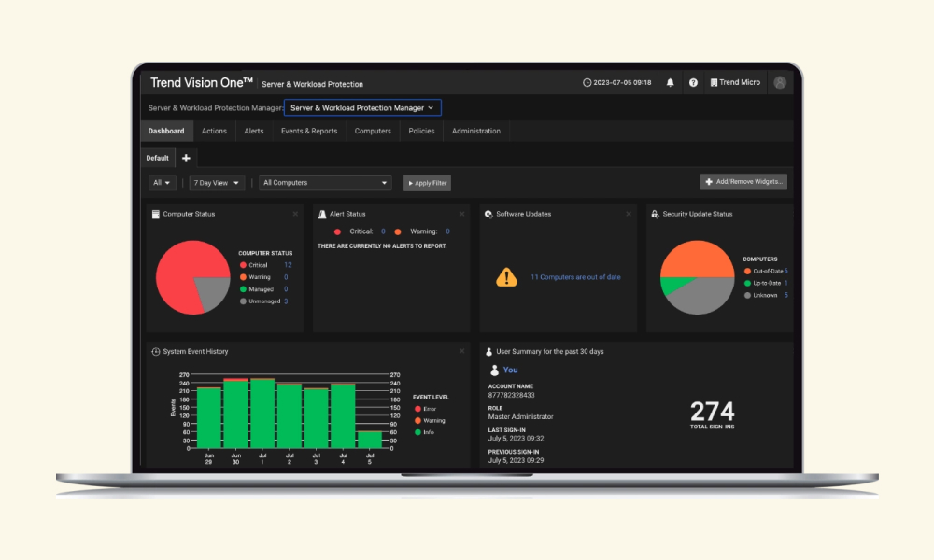This screenshot has height=560, width=934.
Task: Click the User Summary person icon
Action: click(x=489, y=352)
